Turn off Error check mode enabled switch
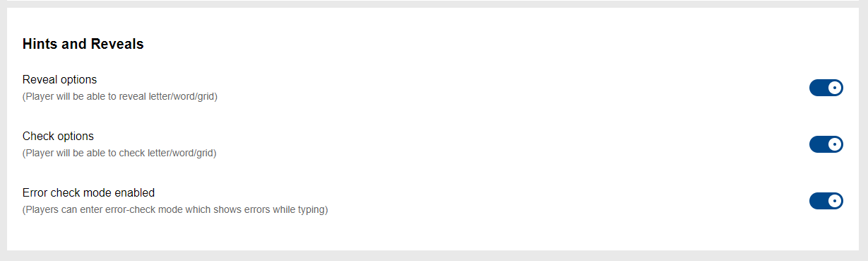The width and height of the screenshot is (868, 261). [826, 201]
